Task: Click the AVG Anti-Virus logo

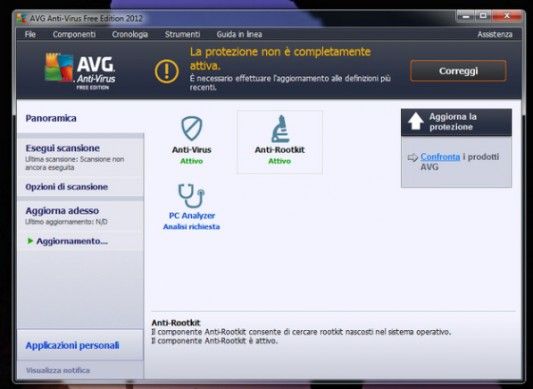Action: tap(80, 71)
